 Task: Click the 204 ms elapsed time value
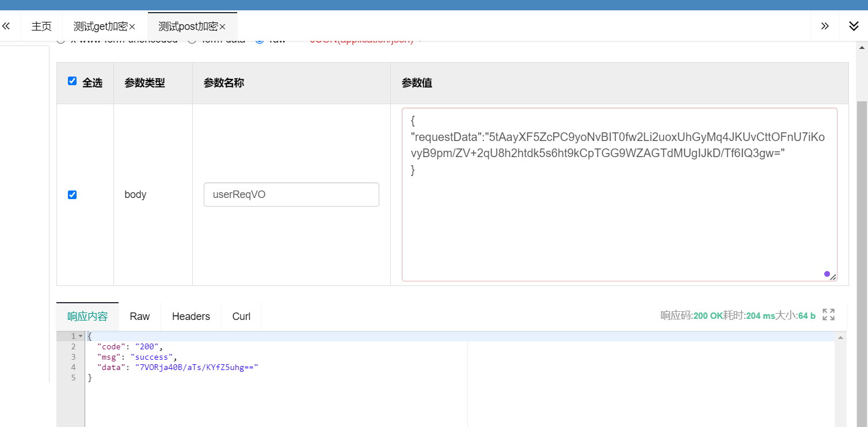760,315
